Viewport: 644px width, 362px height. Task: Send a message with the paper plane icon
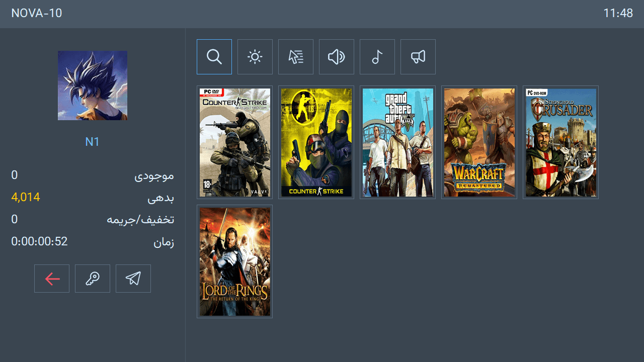coord(133,278)
